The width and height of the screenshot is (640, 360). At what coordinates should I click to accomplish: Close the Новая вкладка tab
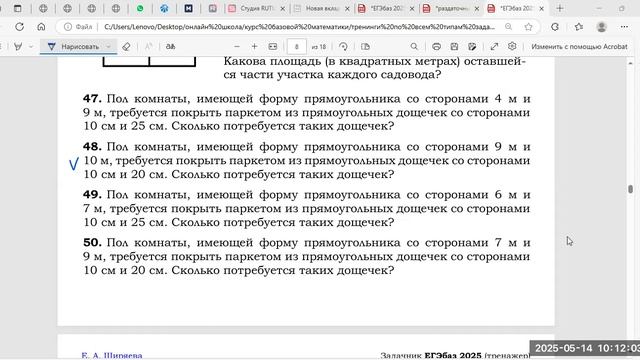347,8
